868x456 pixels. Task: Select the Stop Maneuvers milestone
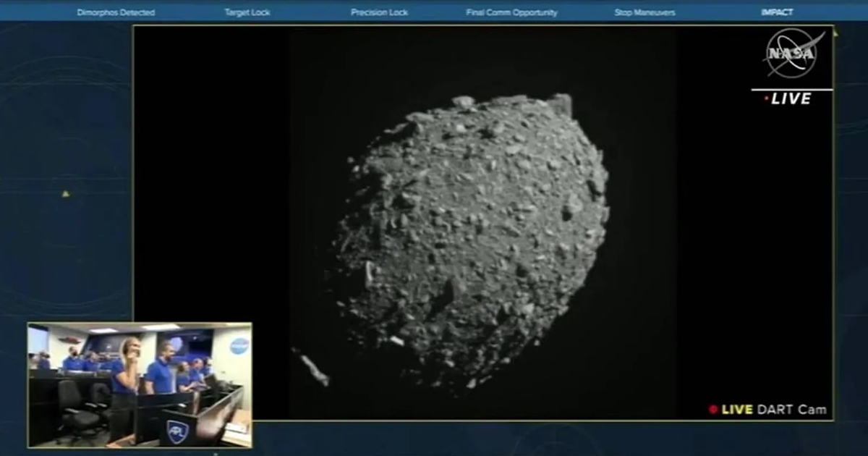click(644, 12)
